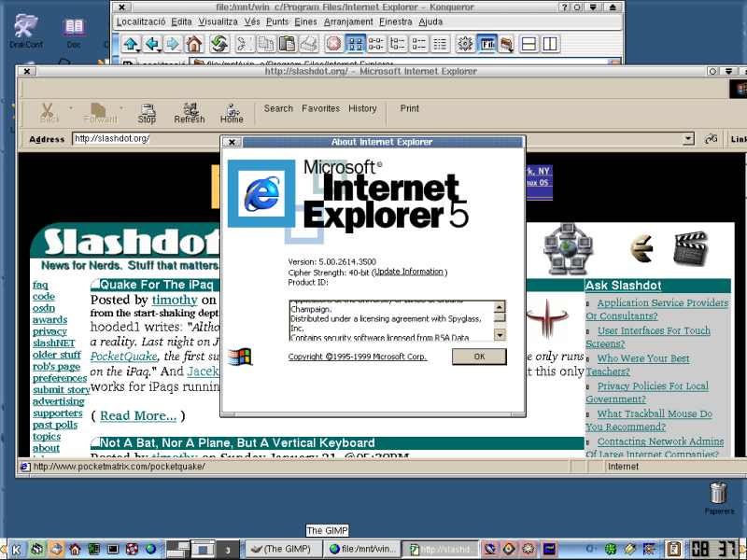Image resolution: width=747 pixels, height=560 pixels.
Task: Switch Konqueror to the detailed list view
Action: tap(418, 44)
